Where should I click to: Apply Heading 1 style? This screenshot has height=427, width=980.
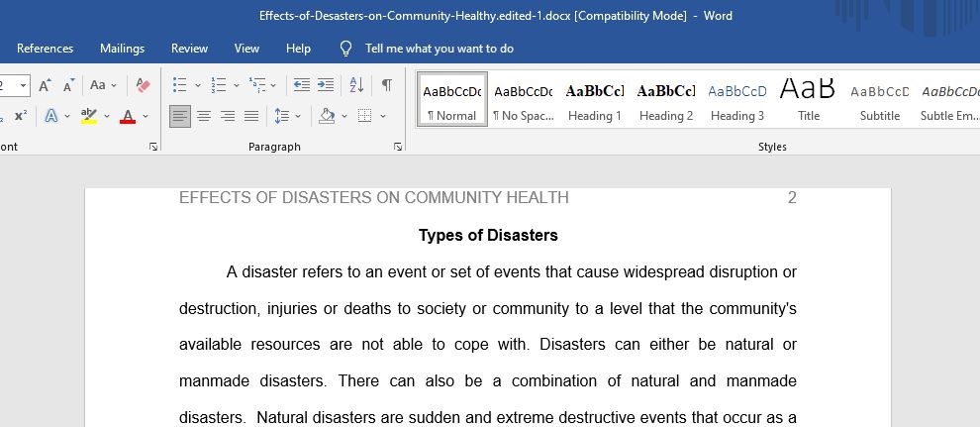click(594, 99)
